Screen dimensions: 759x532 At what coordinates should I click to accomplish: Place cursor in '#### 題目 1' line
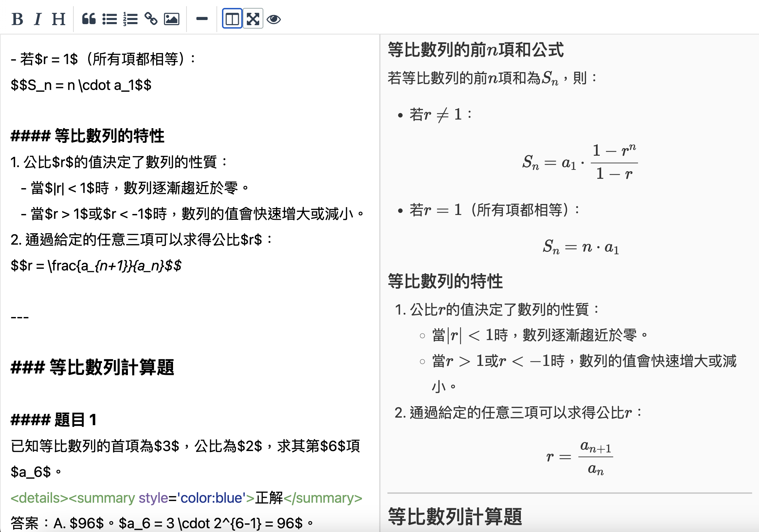(54, 420)
